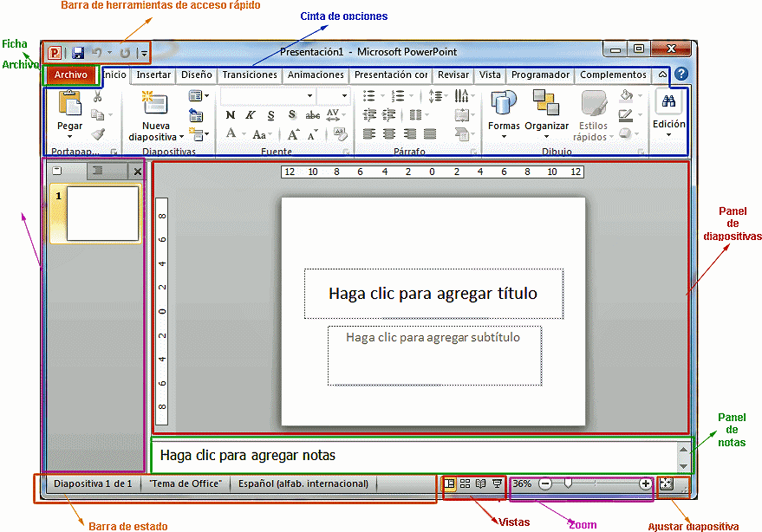Click the Shape Fill paint bucket icon

tap(627, 95)
